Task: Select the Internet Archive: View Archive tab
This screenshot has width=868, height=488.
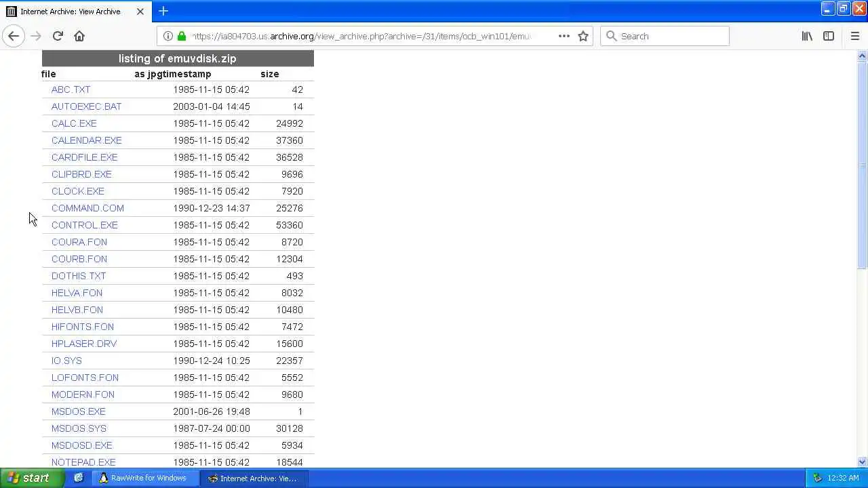Action: click(76, 12)
